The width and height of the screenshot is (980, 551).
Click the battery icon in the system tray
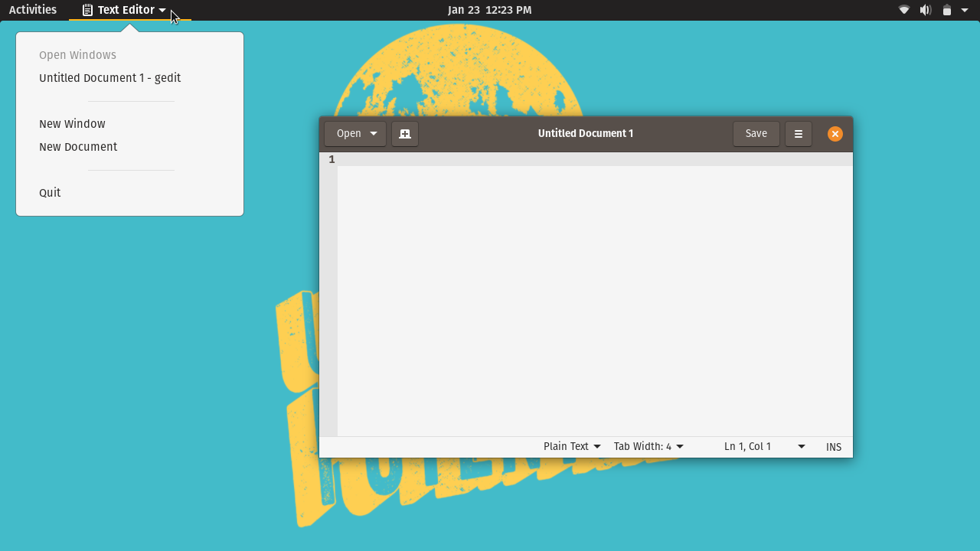pos(946,10)
